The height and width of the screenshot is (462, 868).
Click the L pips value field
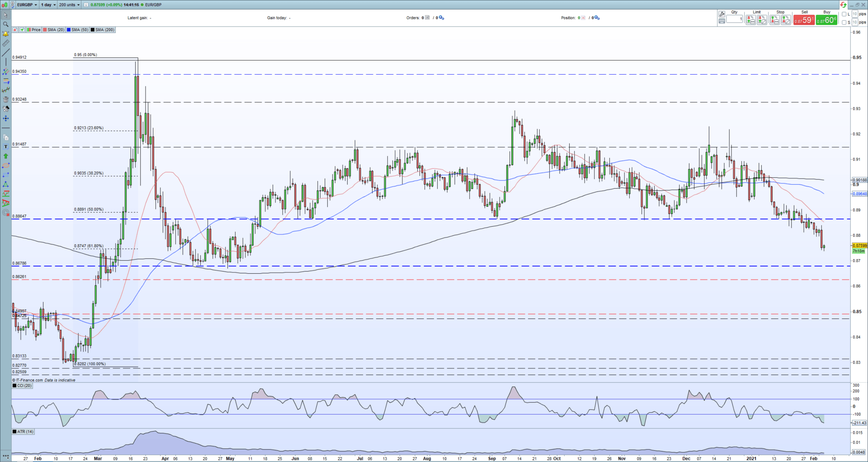click(855, 14)
